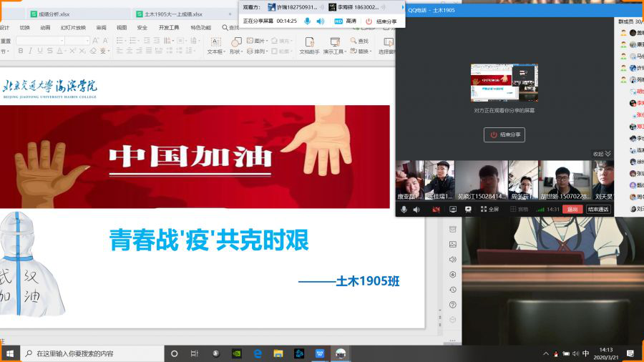The width and height of the screenshot is (644, 362).
Task: Click the Bold formatting icon
Action: [x=21, y=51]
